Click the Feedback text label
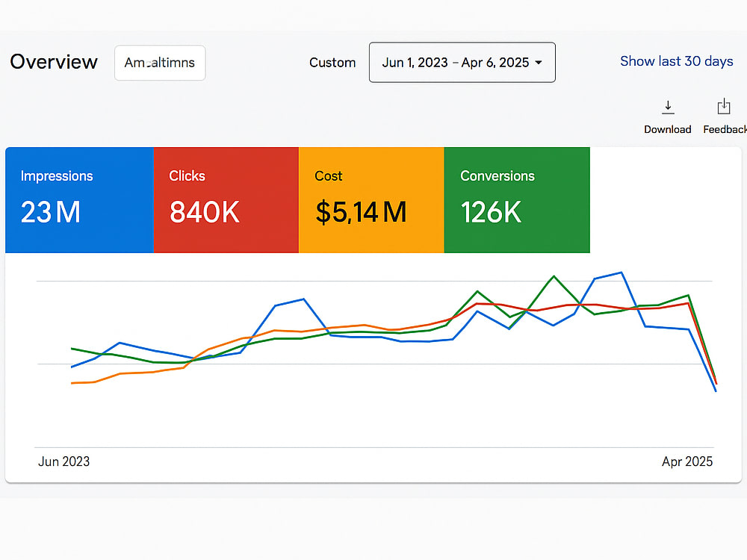Viewport: 747px width, 560px height. 725,129
